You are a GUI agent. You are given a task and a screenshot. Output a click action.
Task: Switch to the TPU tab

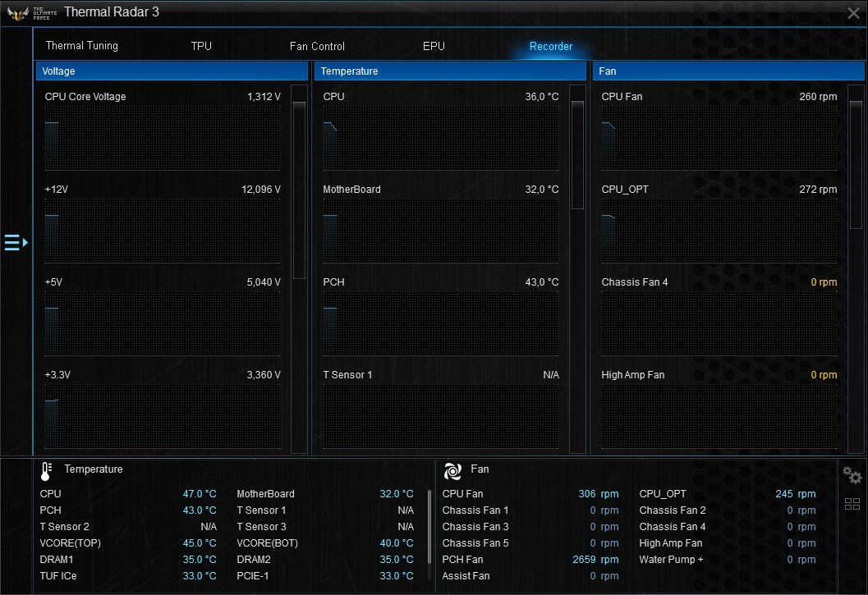pyautogui.click(x=201, y=46)
